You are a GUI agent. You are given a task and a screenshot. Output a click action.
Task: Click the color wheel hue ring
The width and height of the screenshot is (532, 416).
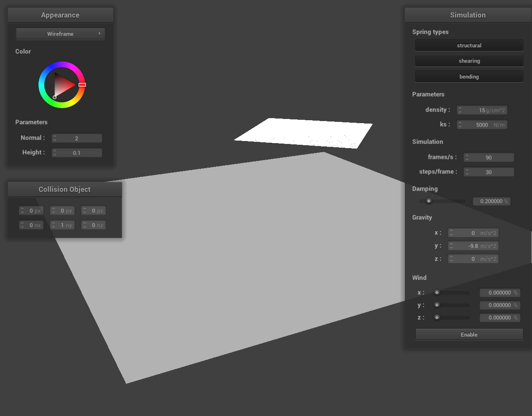(x=62, y=64)
